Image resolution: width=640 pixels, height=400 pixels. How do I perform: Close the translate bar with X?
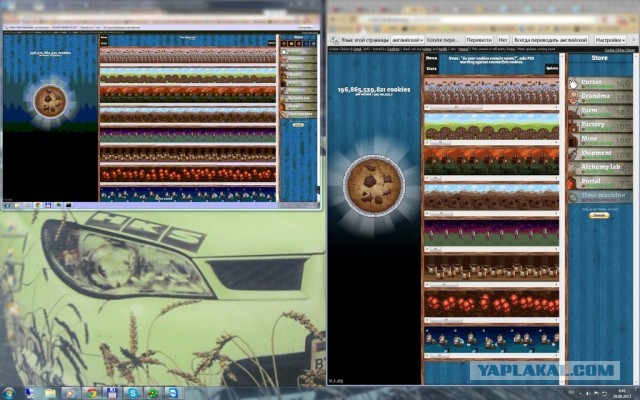(x=633, y=40)
